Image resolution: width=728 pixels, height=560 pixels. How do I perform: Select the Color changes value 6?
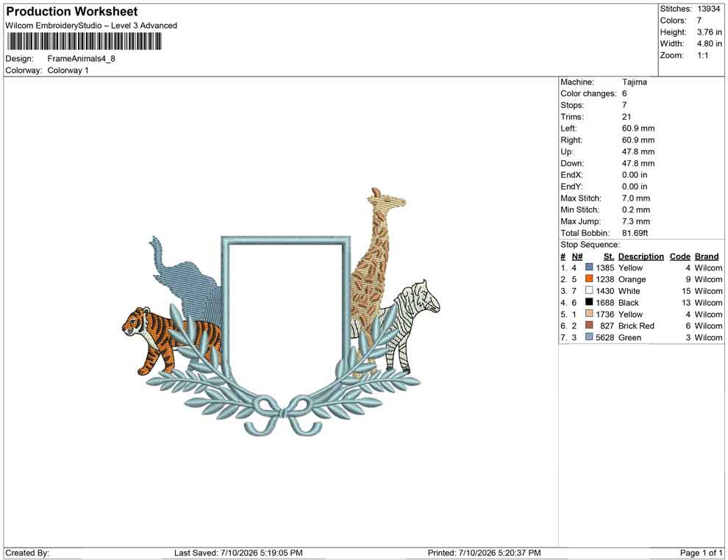point(624,93)
